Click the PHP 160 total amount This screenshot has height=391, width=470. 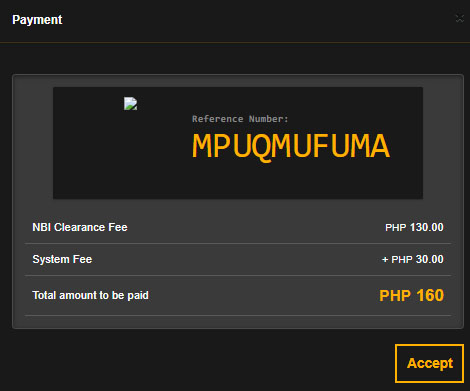[411, 295]
